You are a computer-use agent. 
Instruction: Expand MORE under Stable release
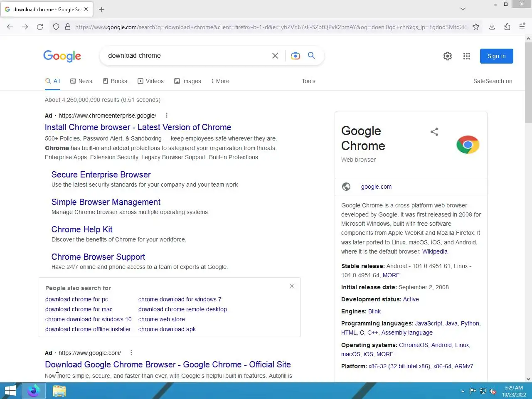[x=391, y=275]
